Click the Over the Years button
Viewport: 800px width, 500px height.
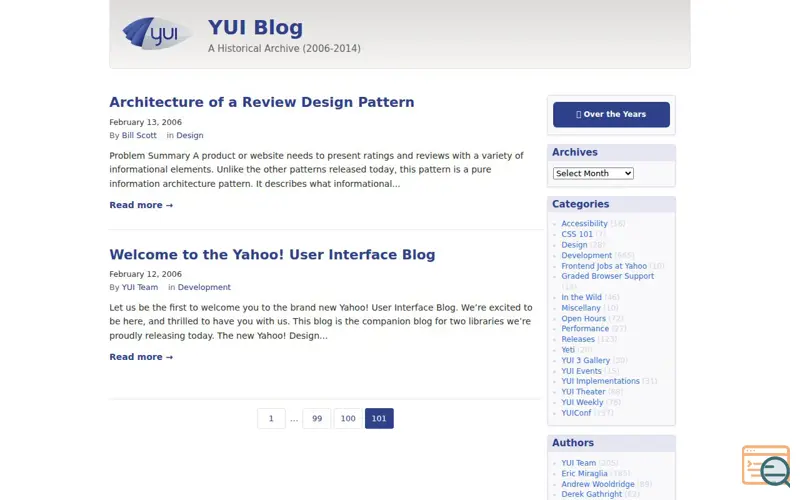(611, 114)
